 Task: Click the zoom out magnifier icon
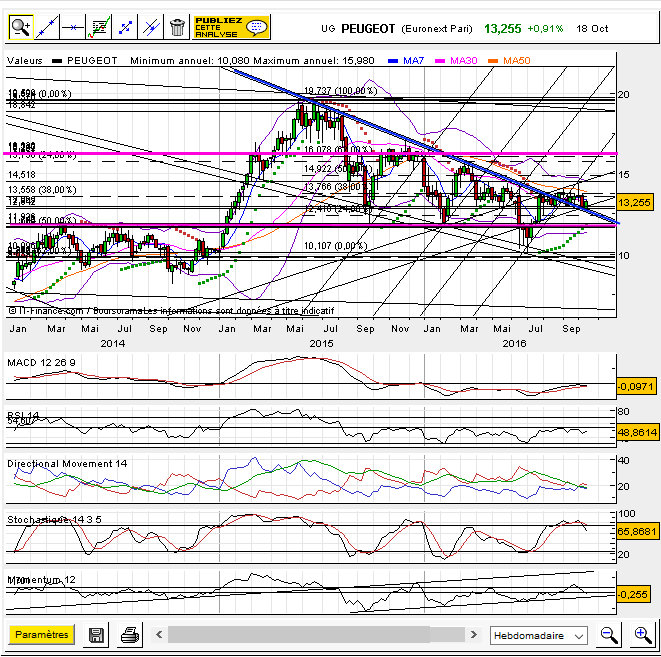609,635
